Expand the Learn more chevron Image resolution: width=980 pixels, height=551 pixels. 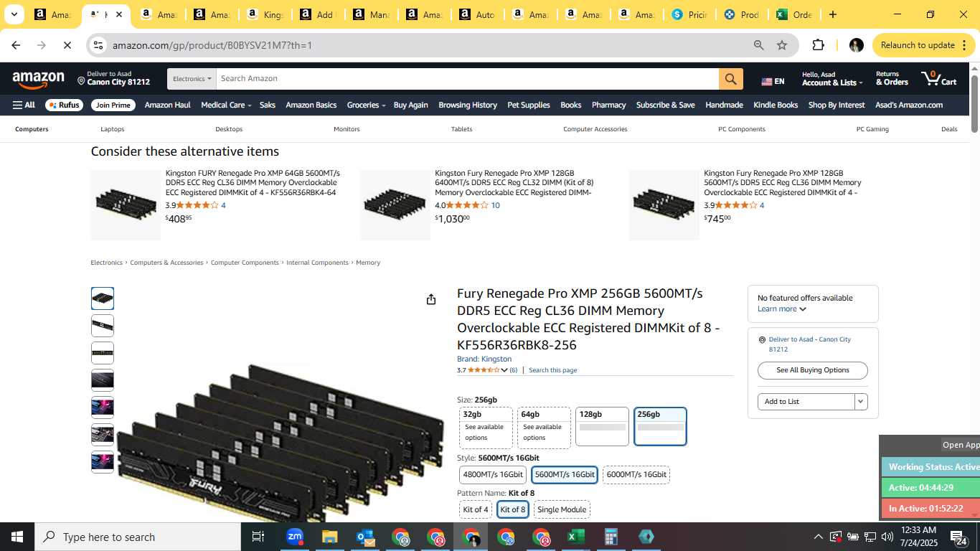(x=802, y=309)
